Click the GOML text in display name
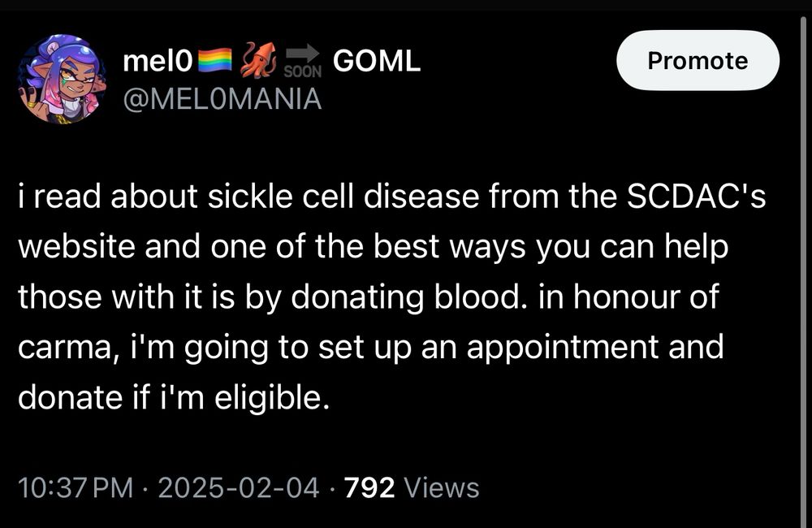812x528 pixels. click(377, 60)
